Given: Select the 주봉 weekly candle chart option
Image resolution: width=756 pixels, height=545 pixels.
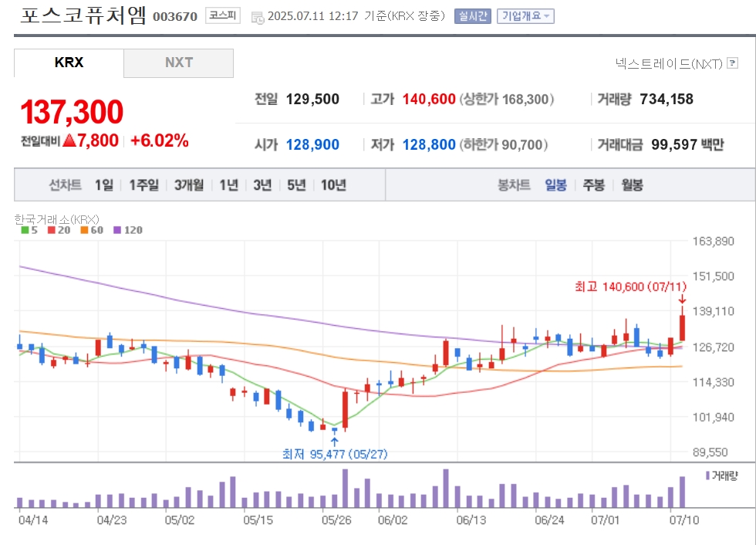Looking at the screenshot, I should click(x=593, y=184).
